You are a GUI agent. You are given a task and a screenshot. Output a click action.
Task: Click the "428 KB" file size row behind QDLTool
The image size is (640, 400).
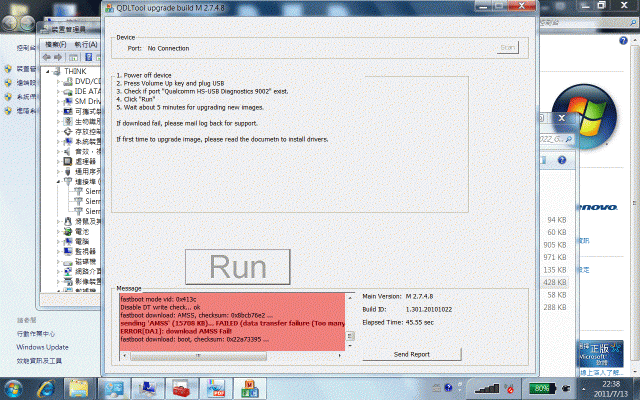coord(555,282)
